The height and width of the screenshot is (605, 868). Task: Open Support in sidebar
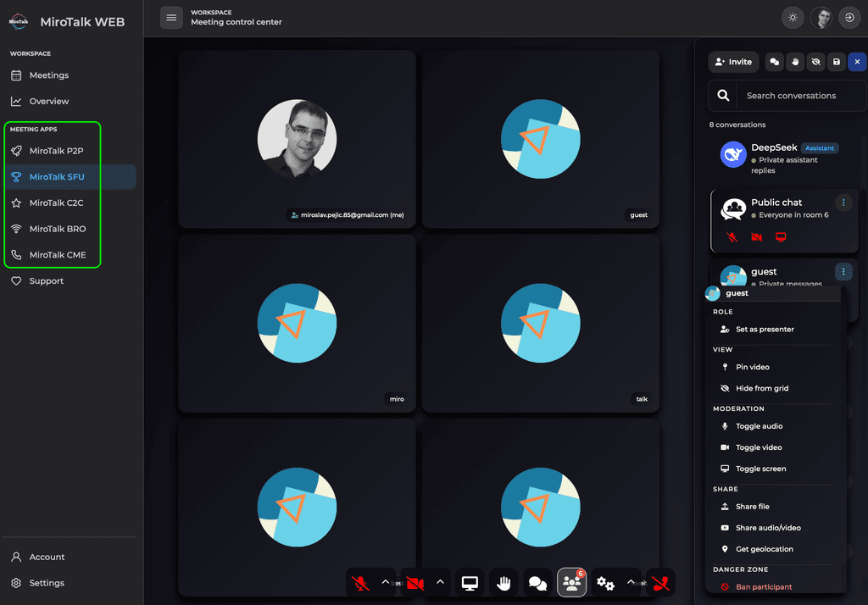tap(70, 280)
